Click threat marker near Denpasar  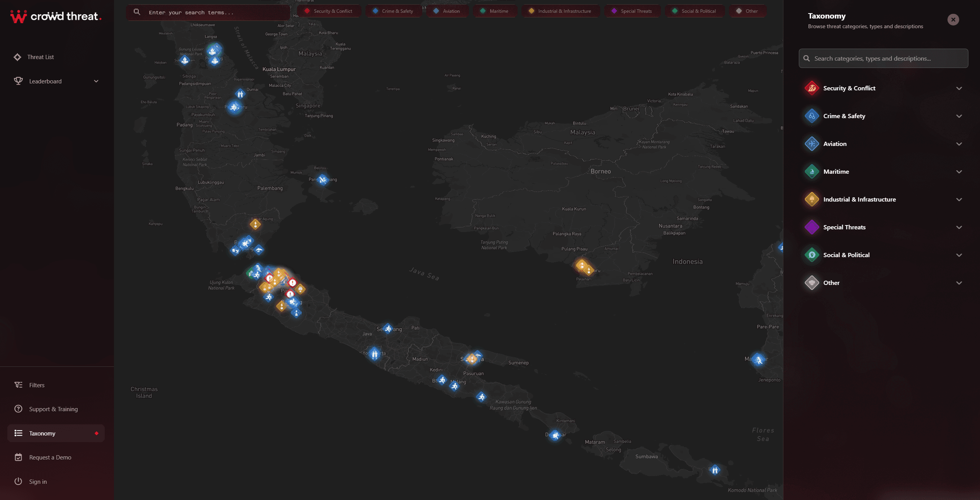[555, 435]
